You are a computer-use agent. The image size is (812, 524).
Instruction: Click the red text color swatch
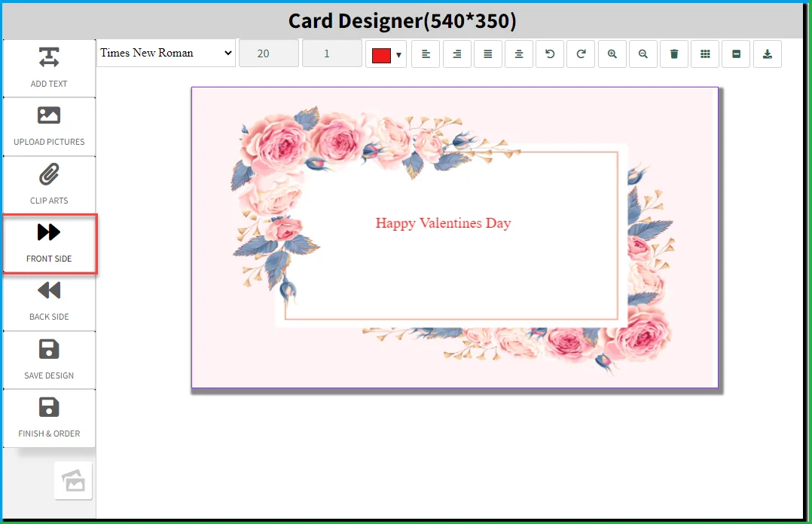click(x=381, y=56)
